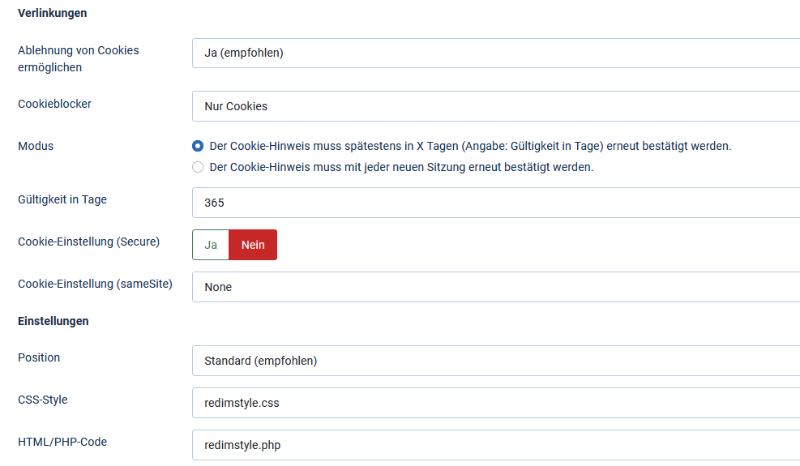This screenshot has width=800, height=466.
Task: Select the radio option for X Tagen confirmation
Action: tap(198, 146)
